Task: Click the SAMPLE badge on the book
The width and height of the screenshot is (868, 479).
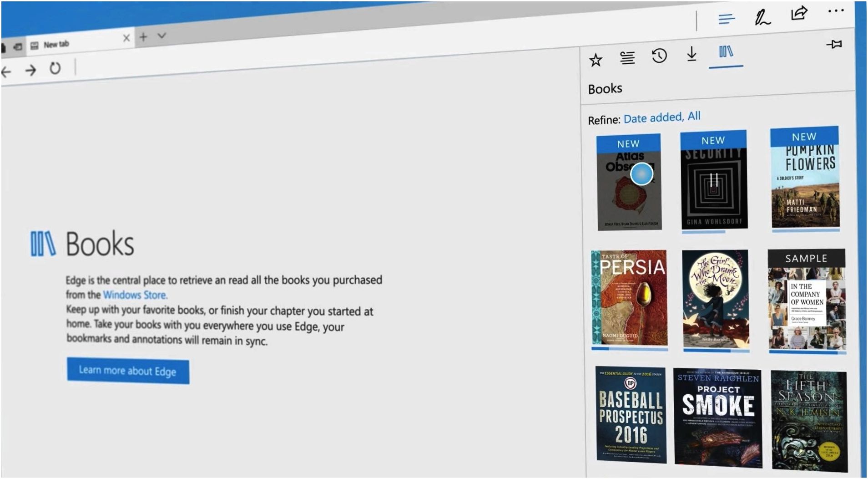Action: click(x=807, y=258)
